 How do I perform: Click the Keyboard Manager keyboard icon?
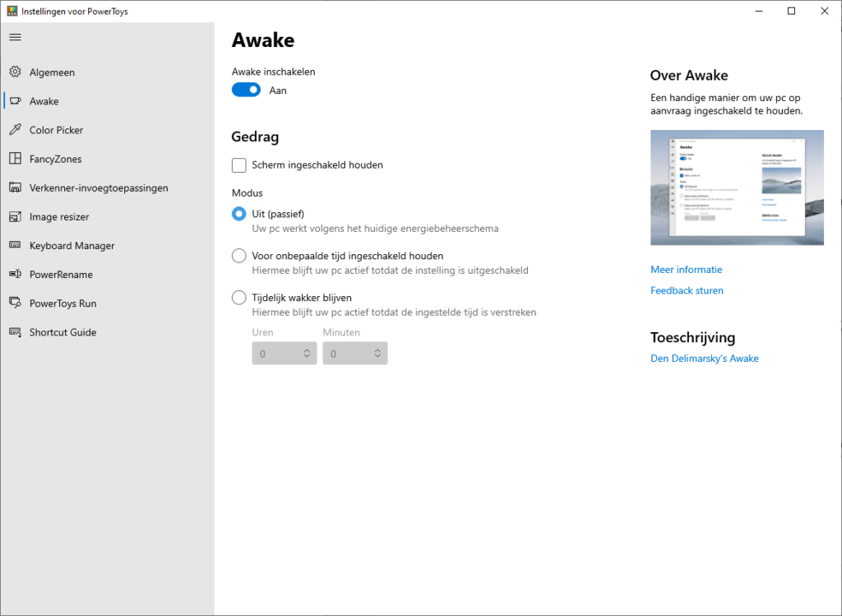pos(15,245)
